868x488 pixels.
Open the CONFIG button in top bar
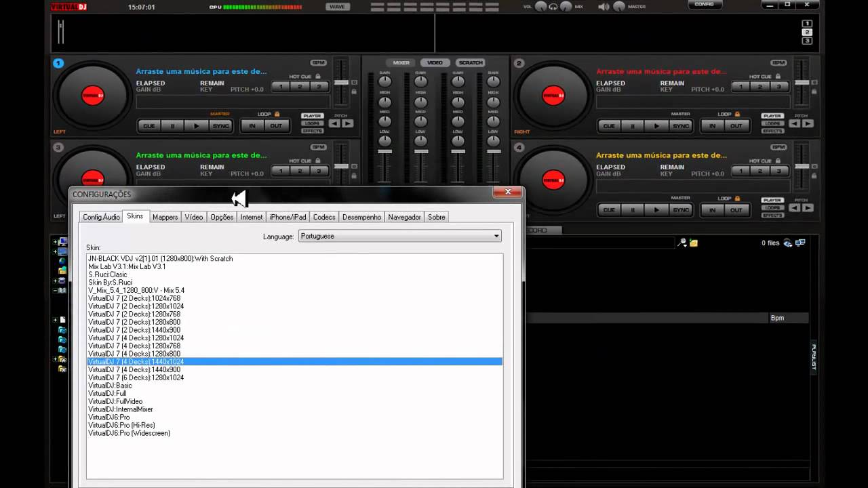(705, 4)
